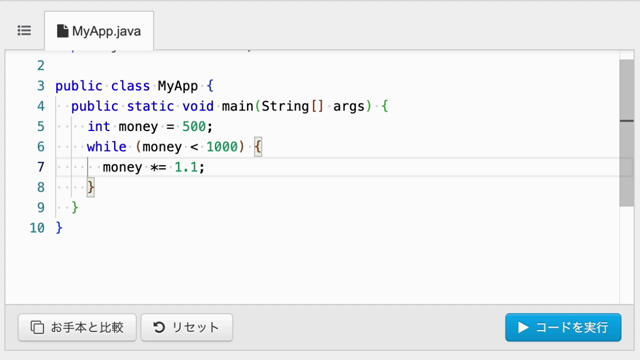Click the お手本と比較 compare button
640x360 pixels.
77,327
